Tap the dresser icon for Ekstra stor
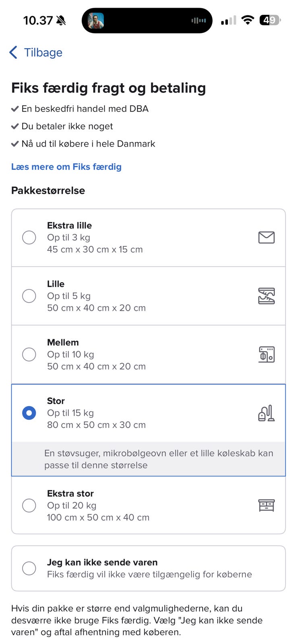Image resolution: width=297 pixels, height=644 pixels. (266, 505)
